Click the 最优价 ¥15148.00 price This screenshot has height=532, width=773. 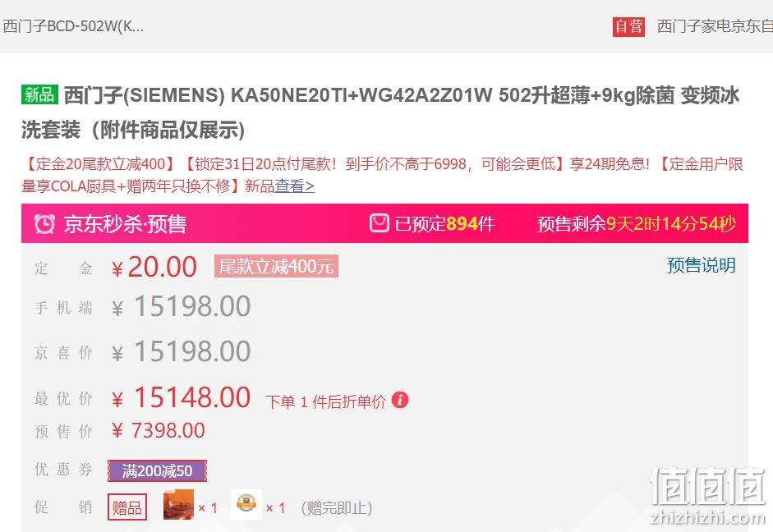pos(181,397)
